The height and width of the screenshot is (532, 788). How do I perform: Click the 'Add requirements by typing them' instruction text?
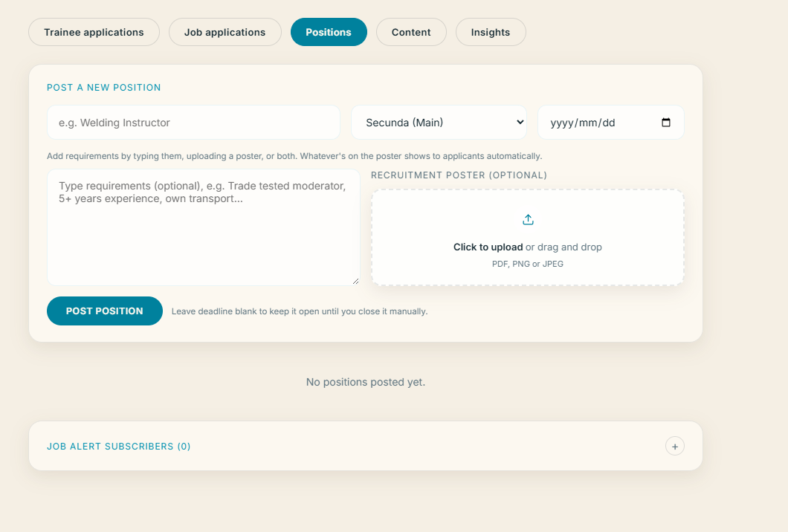[294, 156]
